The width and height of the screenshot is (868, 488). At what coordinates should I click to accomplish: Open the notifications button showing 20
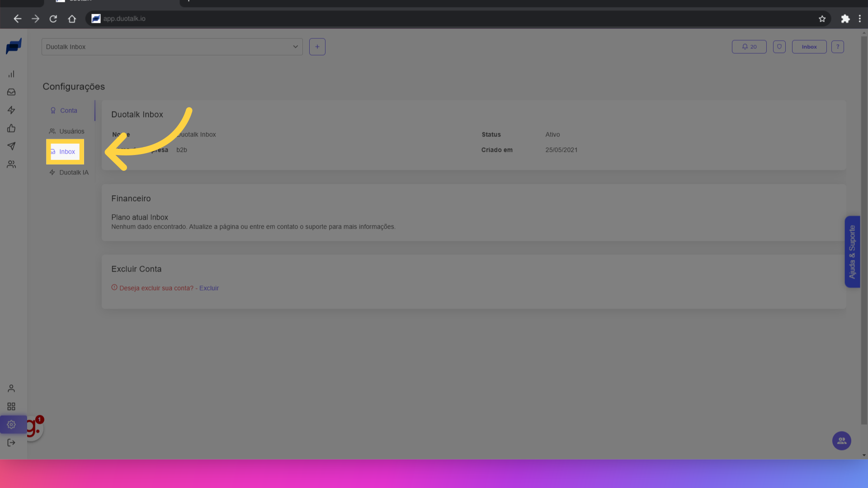[749, 47]
